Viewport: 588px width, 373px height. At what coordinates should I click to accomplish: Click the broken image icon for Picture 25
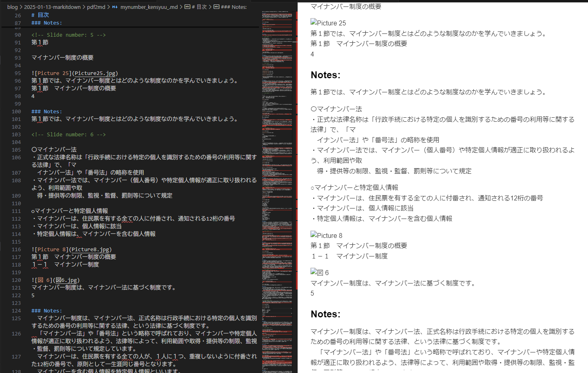tap(313, 23)
